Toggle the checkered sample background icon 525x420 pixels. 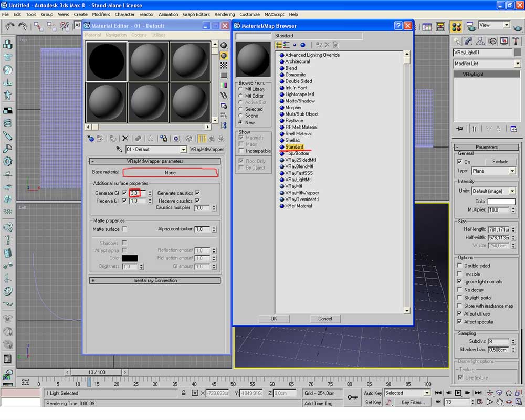pyautogui.click(x=224, y=66)
